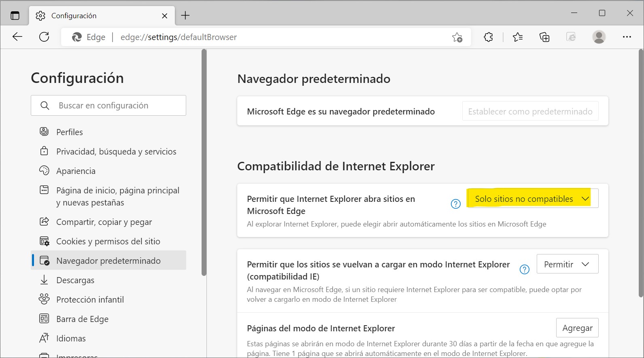
Task: Open Cookies y permisos del sitio
Action: [108, 241]
